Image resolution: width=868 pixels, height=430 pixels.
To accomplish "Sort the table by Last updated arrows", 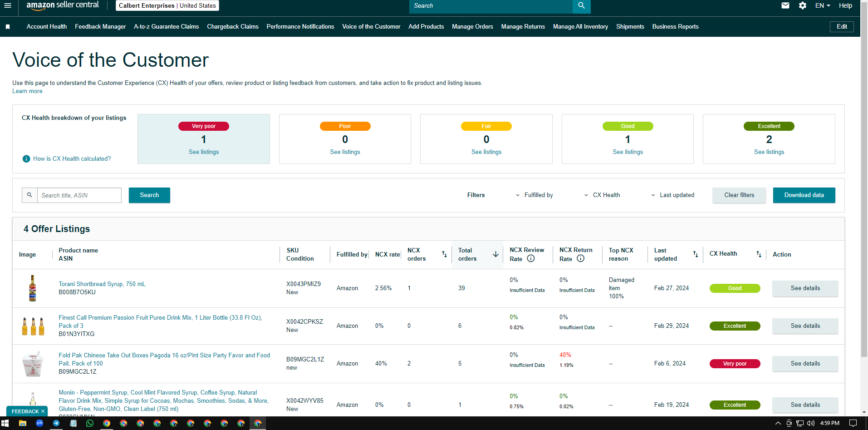I will [x=695, y=254].
